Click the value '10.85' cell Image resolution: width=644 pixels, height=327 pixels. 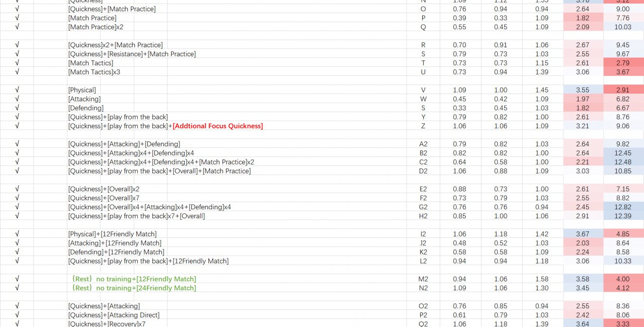(623, 171)
